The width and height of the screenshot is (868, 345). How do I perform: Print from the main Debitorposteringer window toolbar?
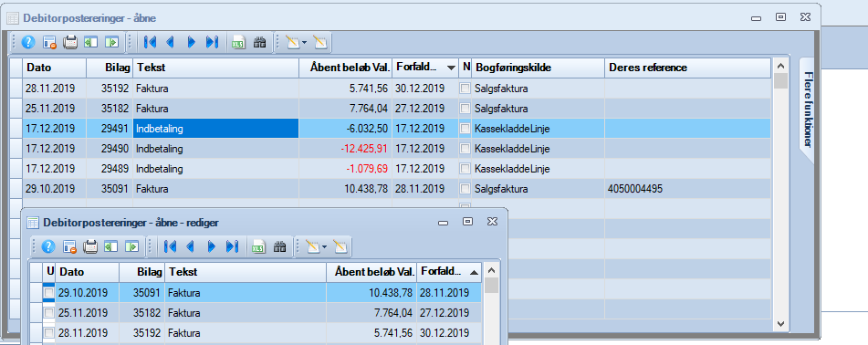[x=70, y=42]
